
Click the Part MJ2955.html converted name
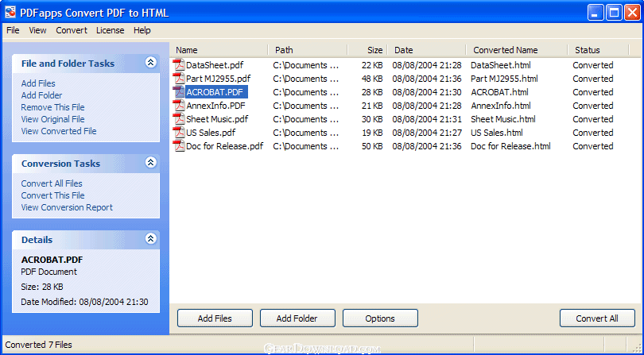pyautogui.click(x=504, y=79)
